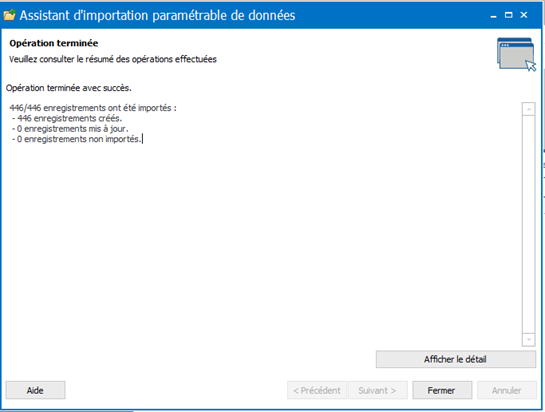Click the 'Opération terminée avec succès' message
The image size is (545, 412).
click(69, 88)
